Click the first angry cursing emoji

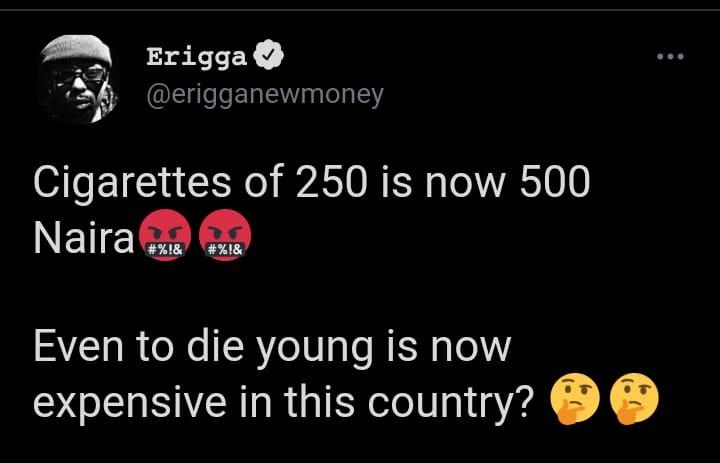point(165,236)
